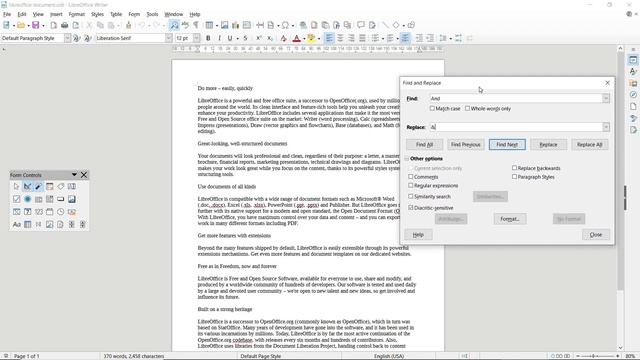Screen dimensions: 640x360
Task: Toggle the Find & Replace toolbar icon
Action: [174, 25]
